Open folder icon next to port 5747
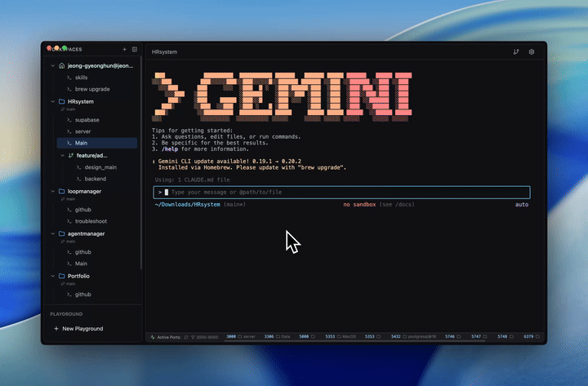 pyautogui.click(x=485, y=336)
